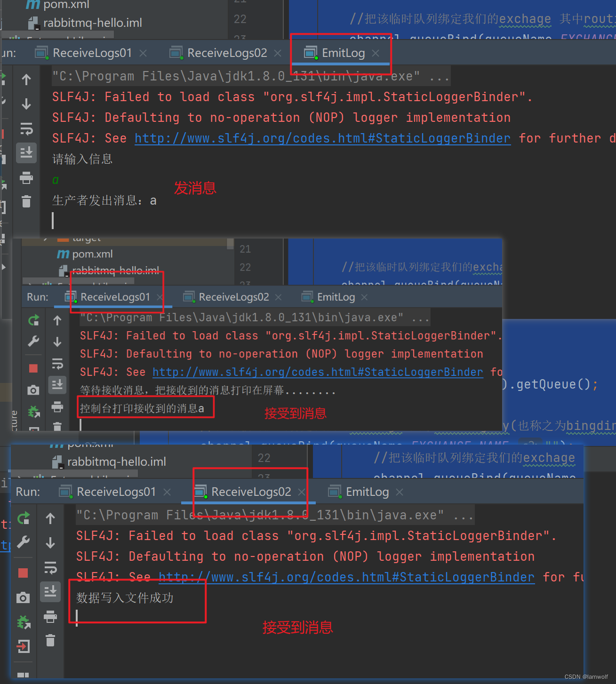Close the EmitLog tab in bottom Run panel
This screenshot has width=616, height=684.
click(400, 492)
